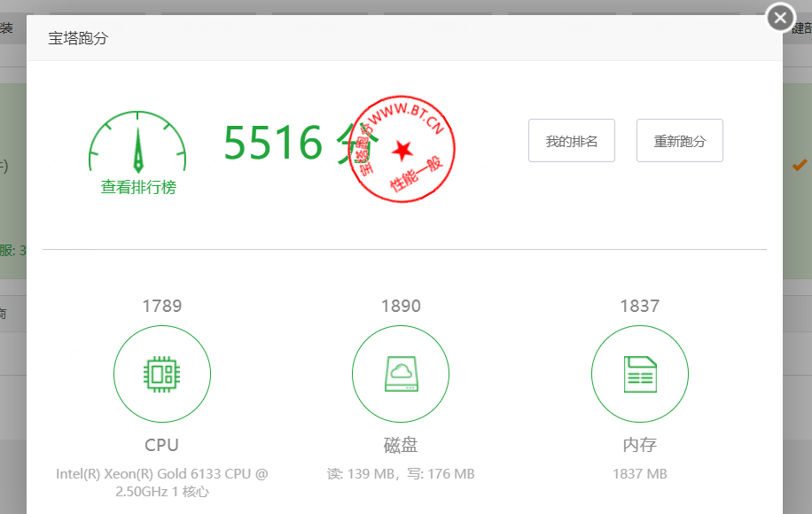
Task: Click the 磁盘 disk circle icon
Action: pyautogui.click(x=401, y=374)
